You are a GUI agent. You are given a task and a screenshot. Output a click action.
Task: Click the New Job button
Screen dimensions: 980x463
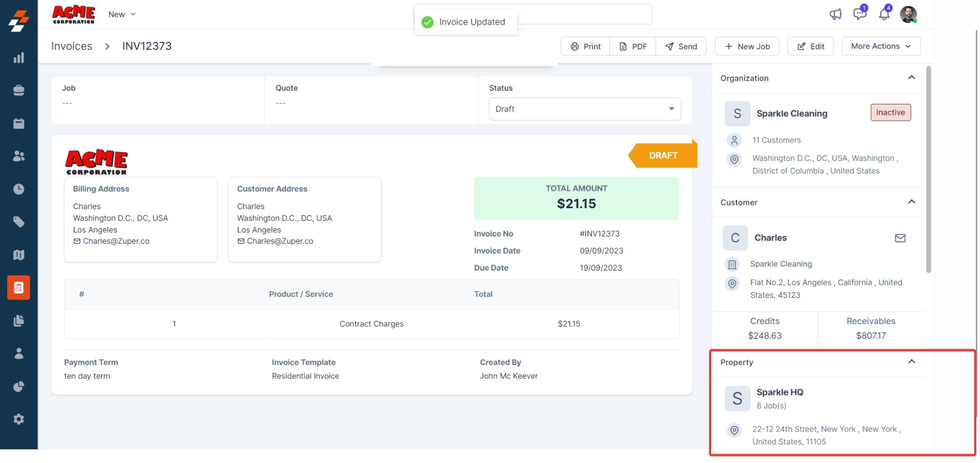[747, 46]
